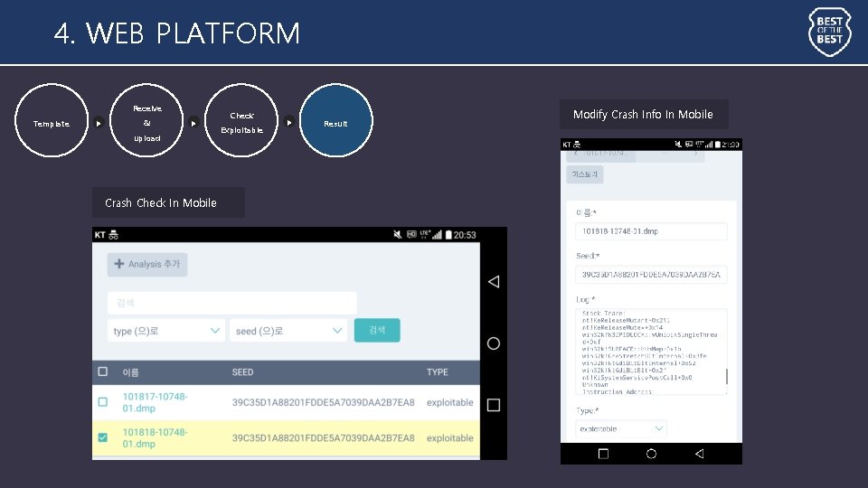The image size is (868, 488).
Task: Click the TYPE column header
Action: 438,372
